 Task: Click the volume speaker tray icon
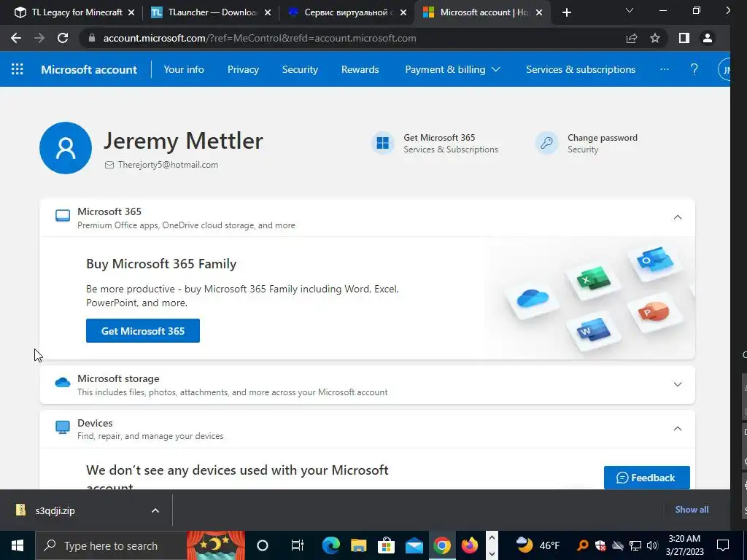coord(652,545)
